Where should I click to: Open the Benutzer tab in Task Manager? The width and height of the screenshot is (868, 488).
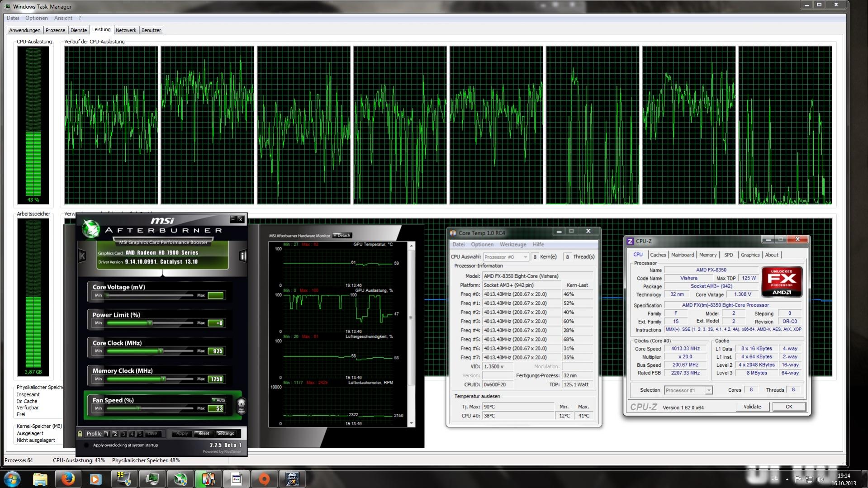click(151, 30)
